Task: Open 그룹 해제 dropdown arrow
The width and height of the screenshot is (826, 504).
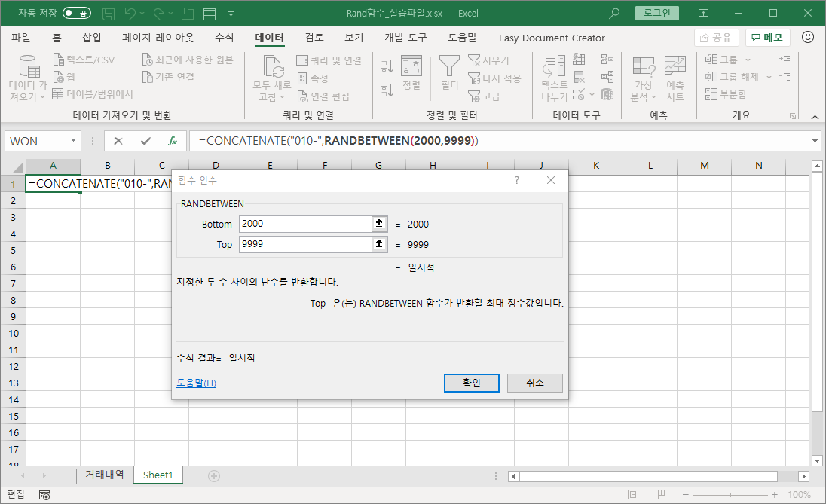Action: click(x=769, y=77)
